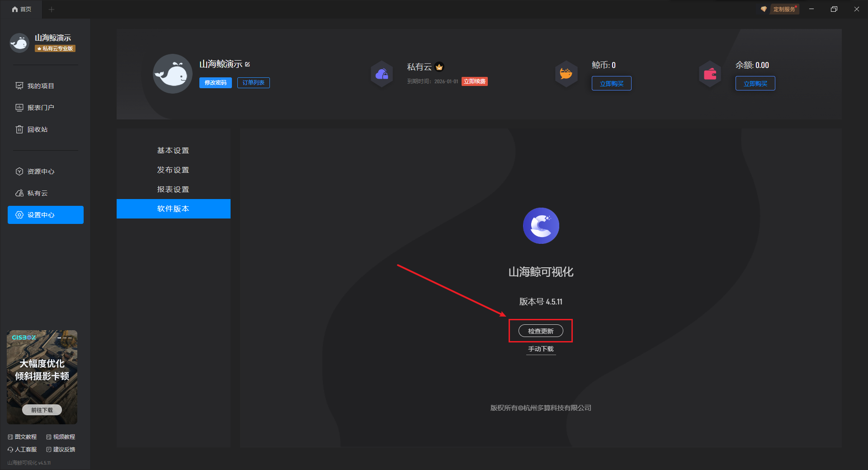Viewport: 868px width, 470px height.
Task: Click 立即购买 under 余额
Action: click(x=755, y=83)
